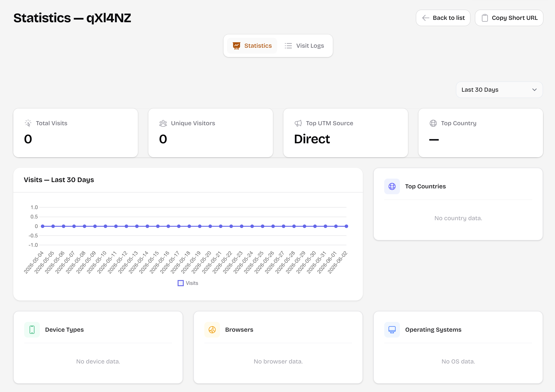This screenshot has height=392, width=555.
Task: Click the Device Types heading
Action: [x=64, y=330]
